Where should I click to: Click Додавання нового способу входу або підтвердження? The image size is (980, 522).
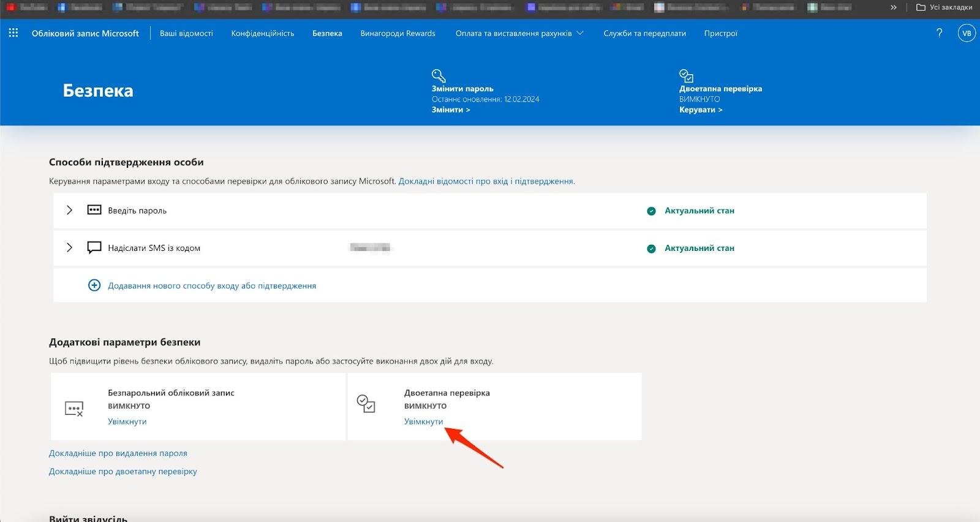click(x=212, y=286)
